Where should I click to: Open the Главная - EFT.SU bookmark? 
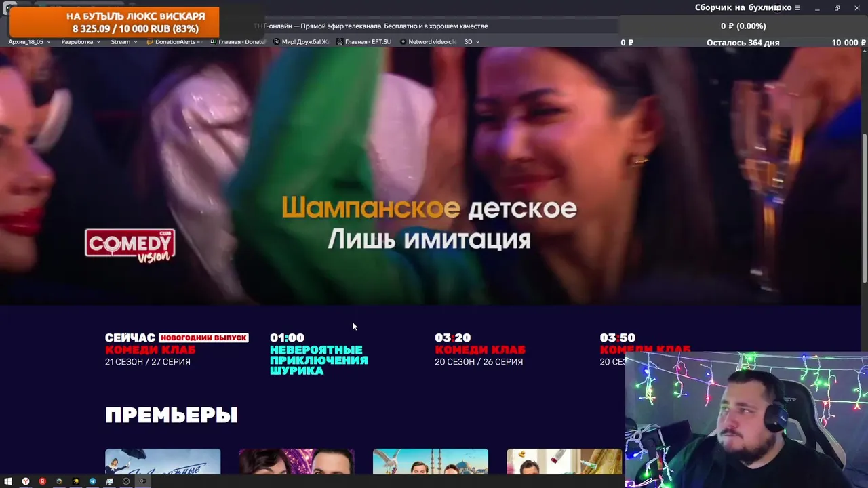tap(363, 42)
